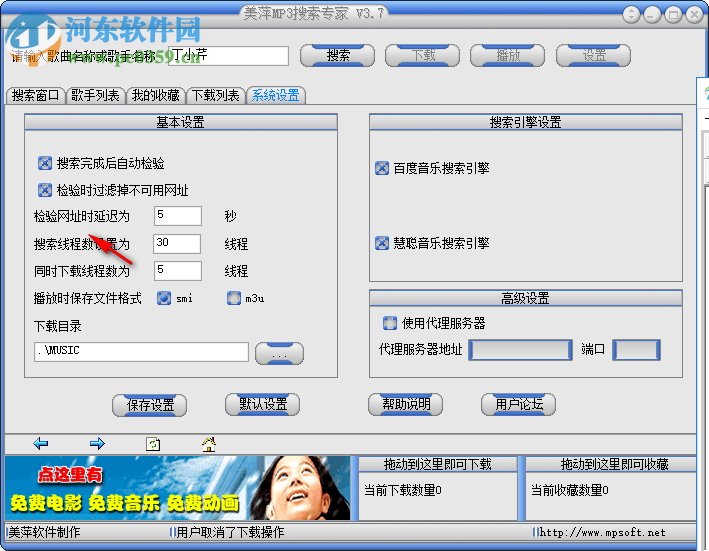Click the 下载 button
This screenshot has height=551, width=709.
tap(422, 56)
